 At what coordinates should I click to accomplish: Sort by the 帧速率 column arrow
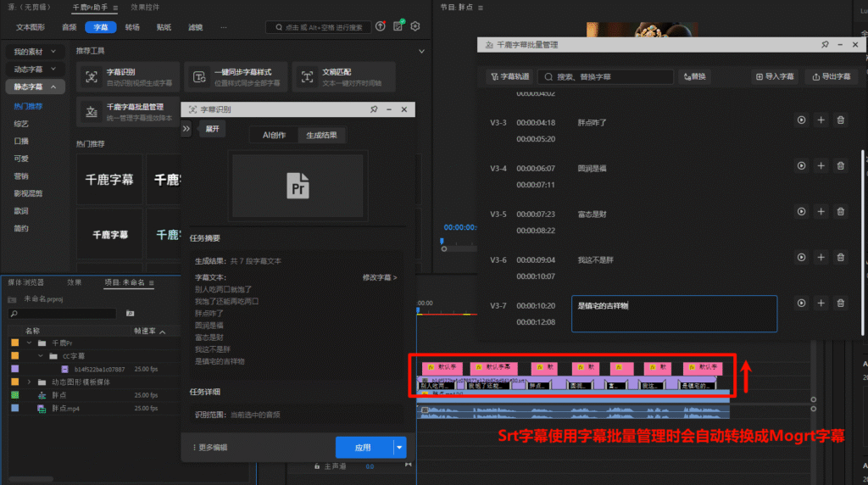coord(163,332)
